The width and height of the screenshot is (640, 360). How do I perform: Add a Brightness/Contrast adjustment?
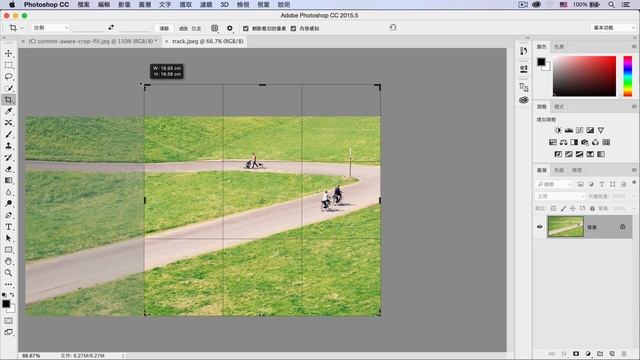[558, 130]
